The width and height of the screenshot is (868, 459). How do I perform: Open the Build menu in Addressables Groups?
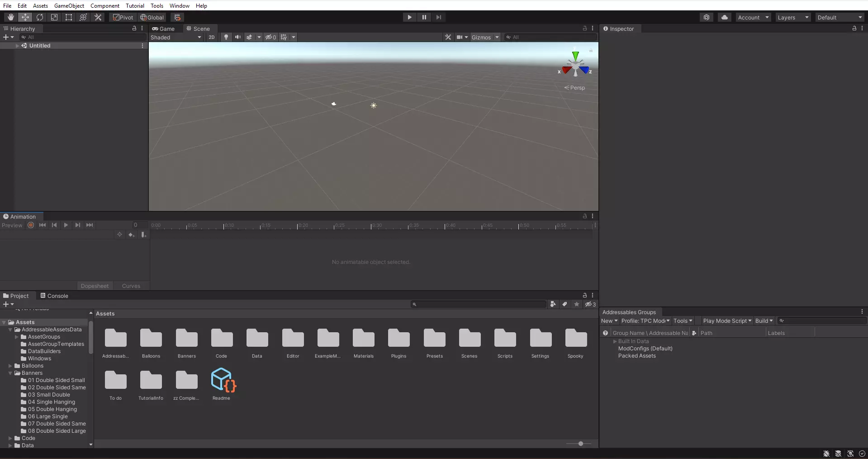(764, 320)
